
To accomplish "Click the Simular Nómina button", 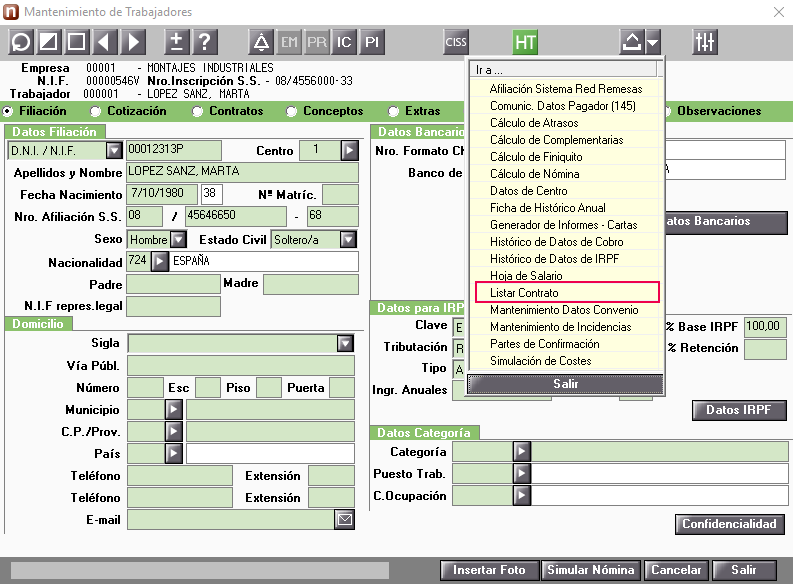I will pyautogui.click(x=591, y=570).
